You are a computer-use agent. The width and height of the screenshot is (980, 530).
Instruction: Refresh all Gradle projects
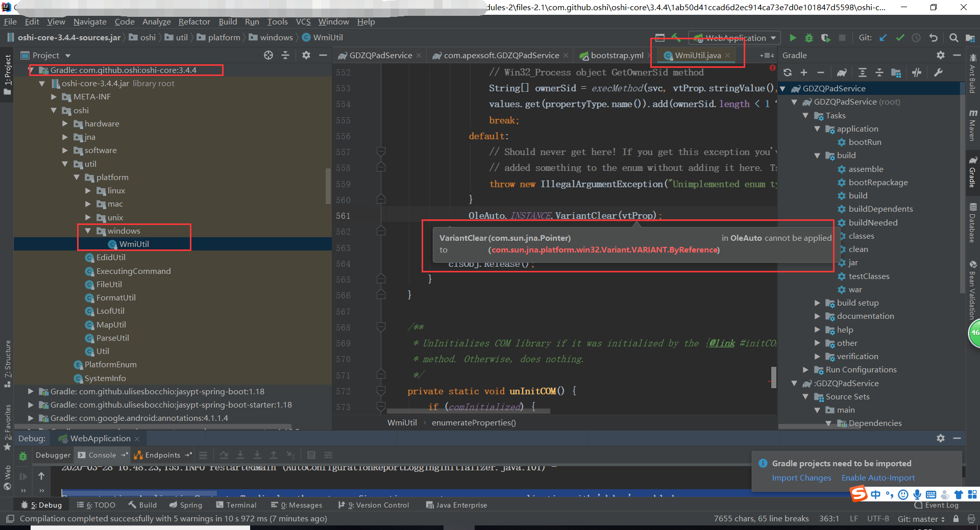(x=788, y=72)
